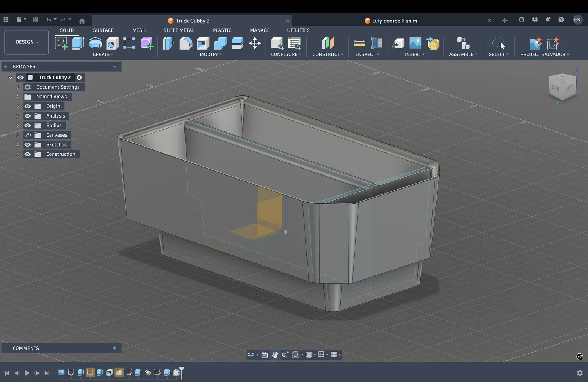Hide the Bodies folder visibility
Viewport: 588px width, 382px height.
click(x=28, y=126)
